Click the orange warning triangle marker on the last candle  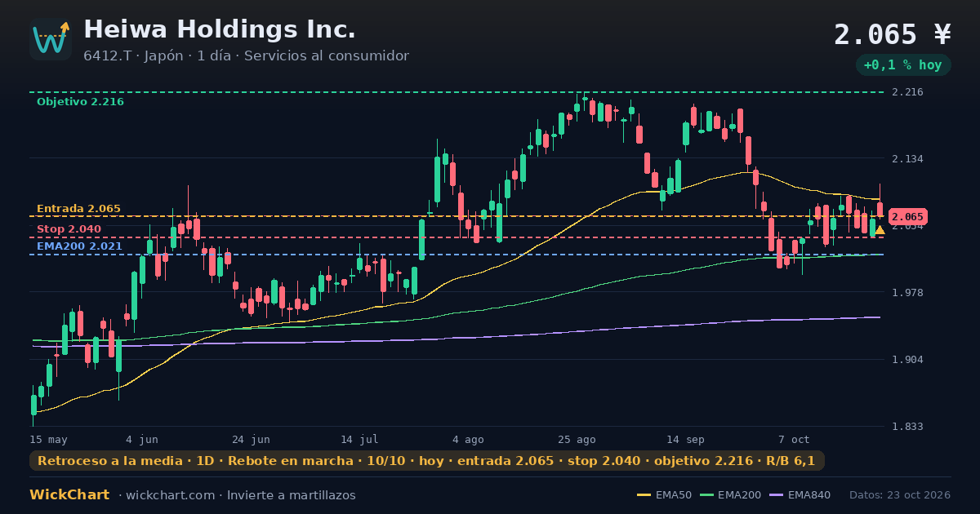(880, 230)
